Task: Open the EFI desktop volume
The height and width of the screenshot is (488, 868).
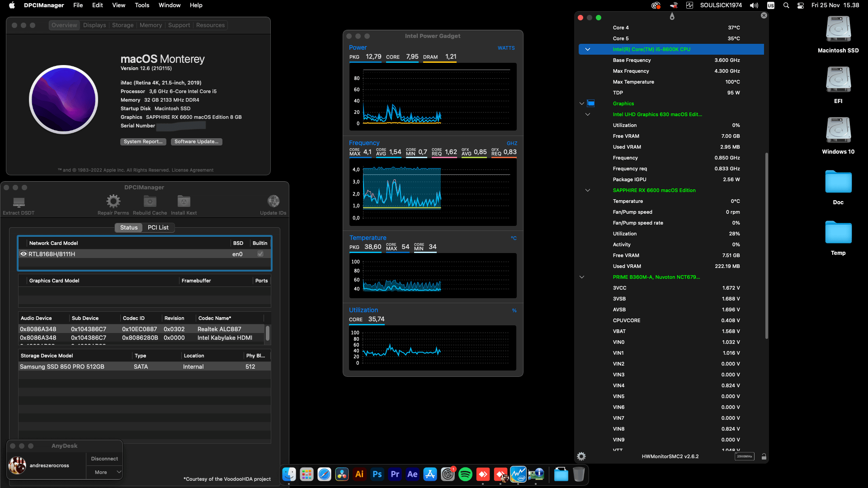Action: click(838, 85)
